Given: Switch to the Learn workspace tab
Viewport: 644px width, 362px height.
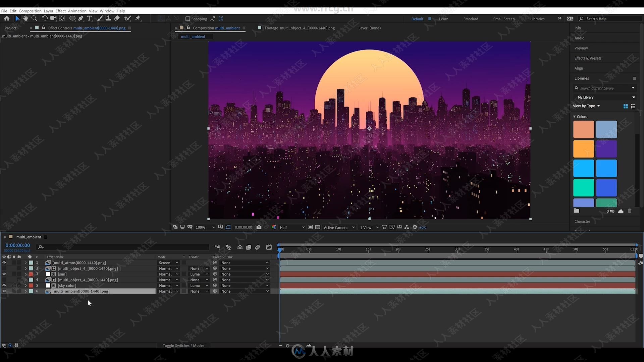Looking at the screenshot, I should tap(443, 18).
